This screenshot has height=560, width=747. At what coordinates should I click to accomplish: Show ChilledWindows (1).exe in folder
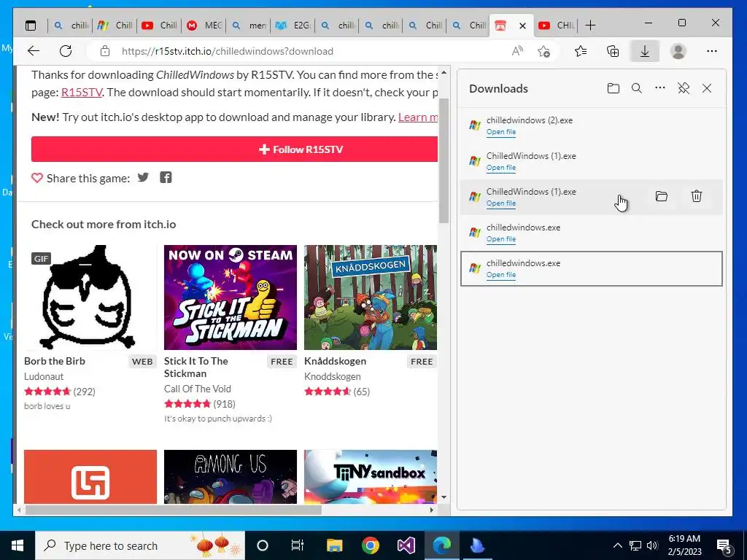[x=661, y=196]
